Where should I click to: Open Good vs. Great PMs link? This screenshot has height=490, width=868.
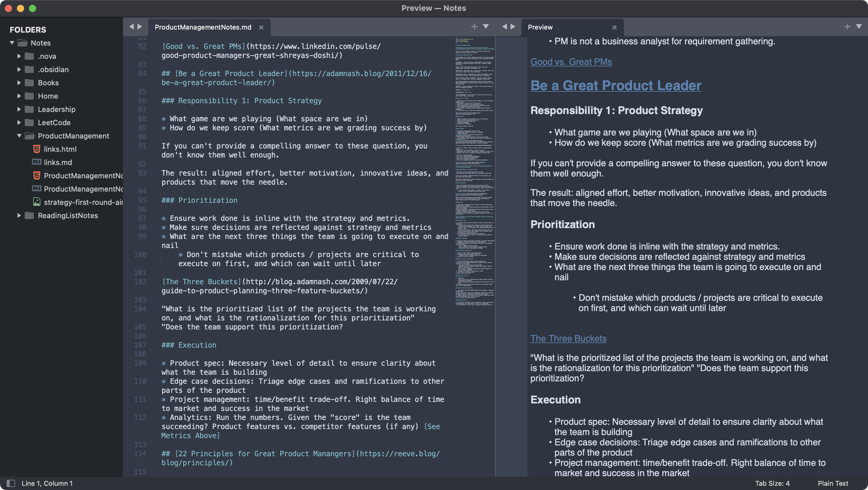tap(571, 62)
